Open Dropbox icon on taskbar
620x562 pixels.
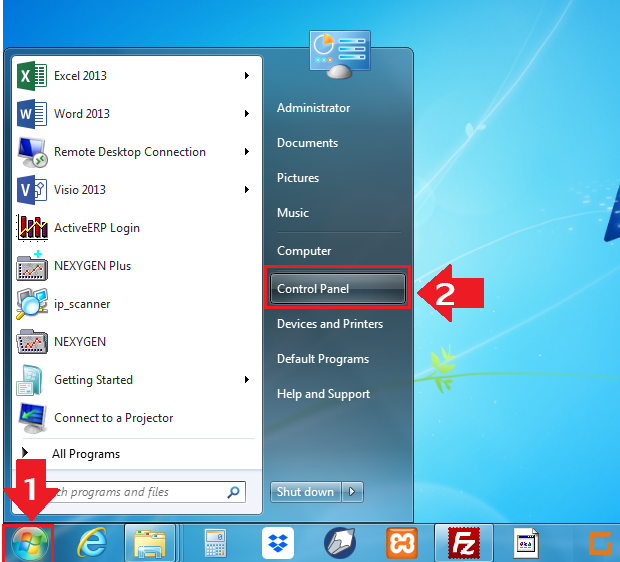coord(278,543)
